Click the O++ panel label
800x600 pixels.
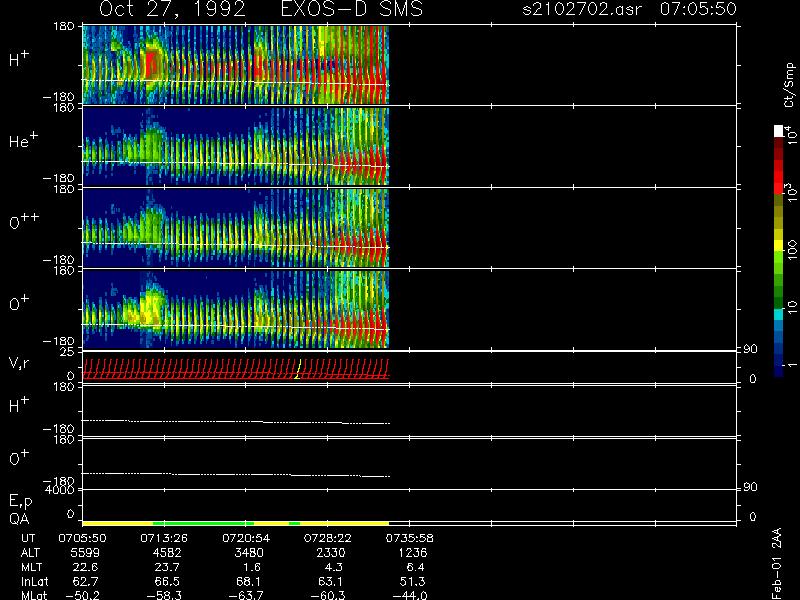pyautogui.click(x=24, y=221)
